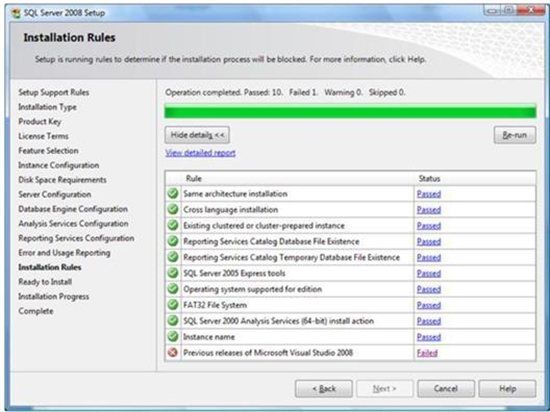Image resolution: width=550 pixels, height=412 pixels.
Task: Select Complete step in sidebar
Action: pos(36,311)
